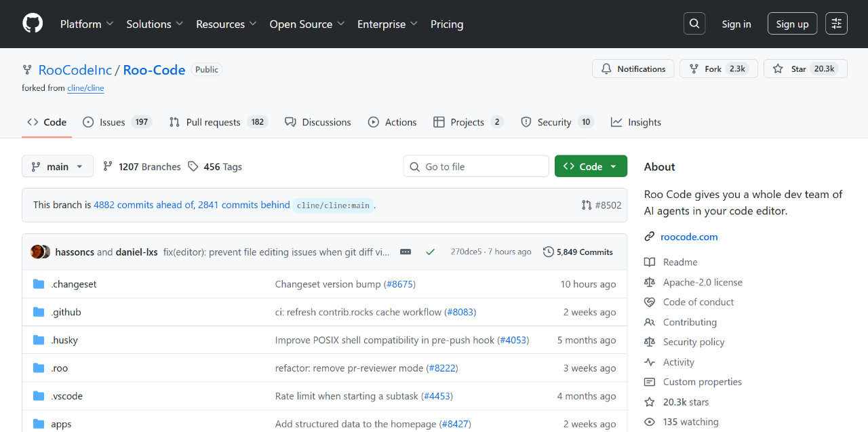This screenshot has width=868, height=432.
Task: Click the commit message ellipsis expander
Action: tap(406, 252)
